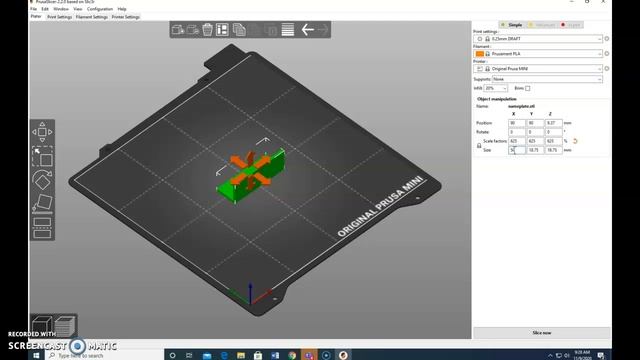This screenshot has height=360, width=640.
Task: Open the Print settings 0.25mm DRAFT dropdown
Action: 538,39
